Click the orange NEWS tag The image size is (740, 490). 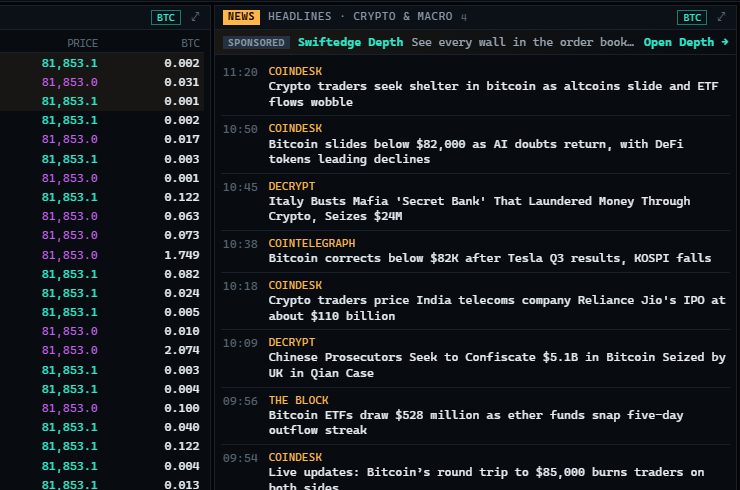pyautogui.click(x=241, y=17)
